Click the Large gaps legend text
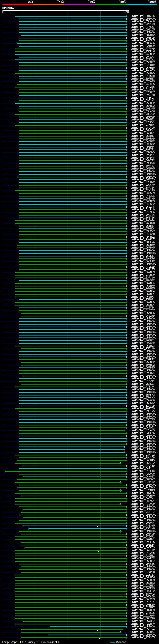159x644 pixels. point(31,642)
